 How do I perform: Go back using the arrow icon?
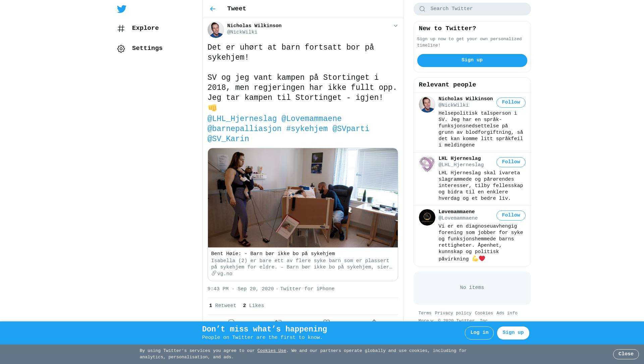tap(213, 9)
